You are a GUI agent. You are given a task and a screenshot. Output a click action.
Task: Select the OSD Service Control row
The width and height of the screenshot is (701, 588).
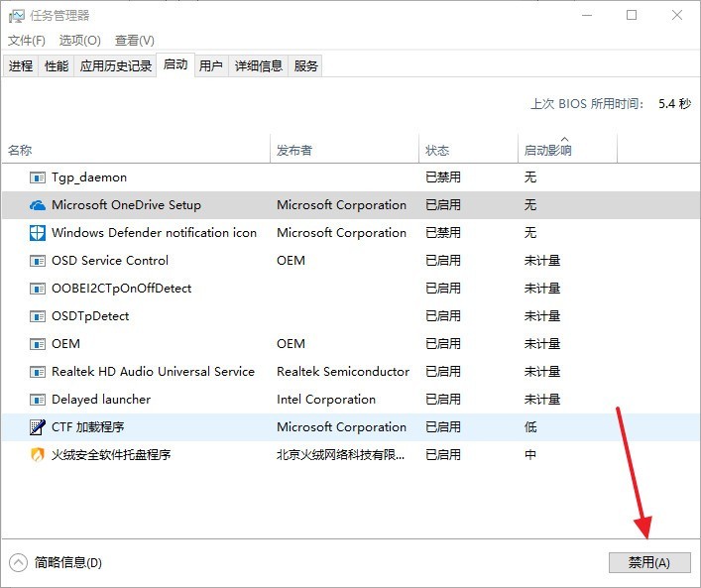tap(351, 261)
